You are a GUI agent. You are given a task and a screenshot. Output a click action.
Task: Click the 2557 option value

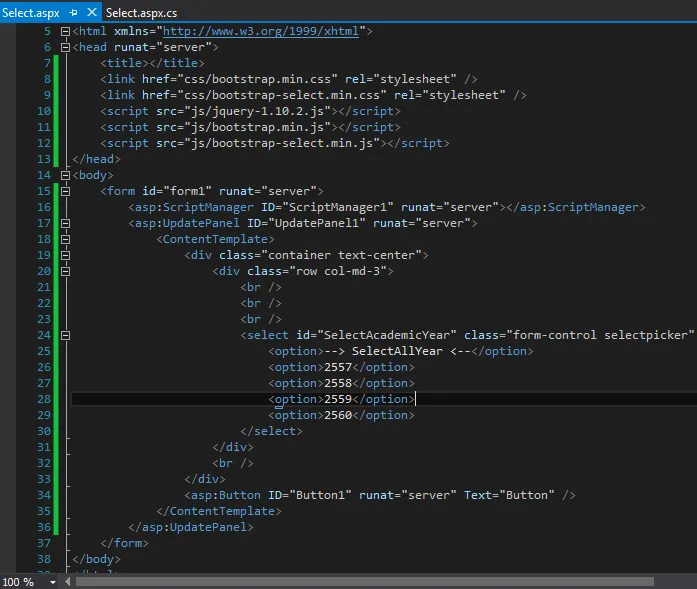(338, 367)
